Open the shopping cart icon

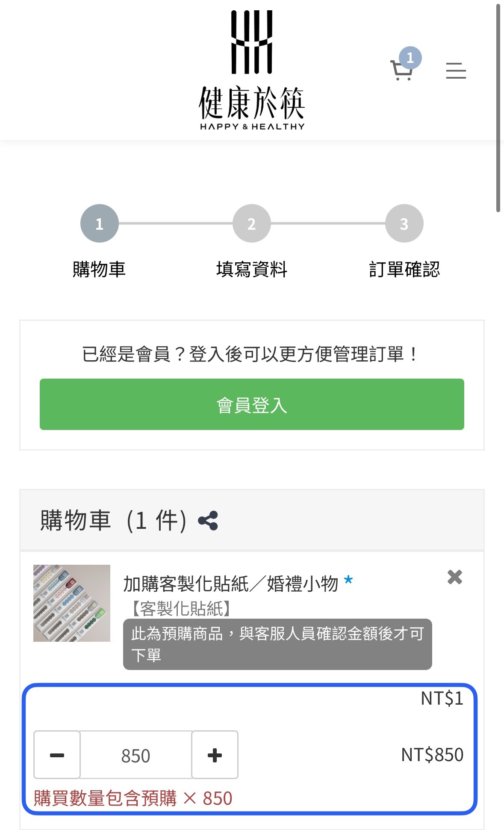[401, 71]
